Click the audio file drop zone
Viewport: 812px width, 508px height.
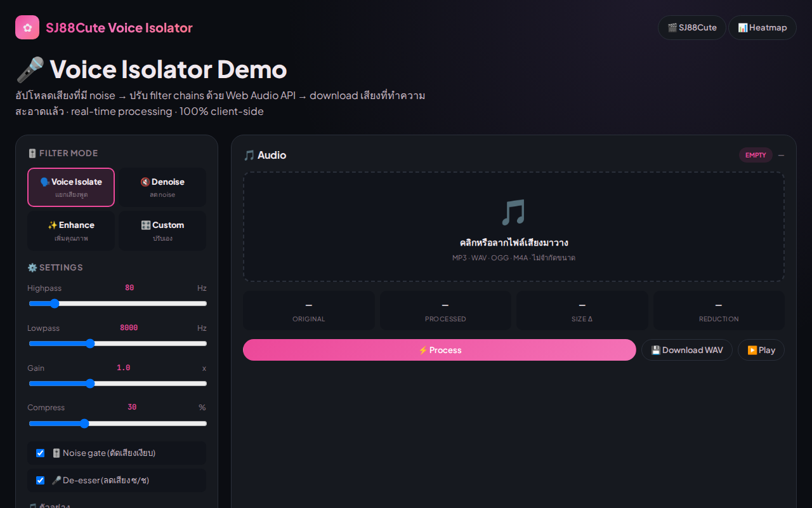tap(514, 227)
